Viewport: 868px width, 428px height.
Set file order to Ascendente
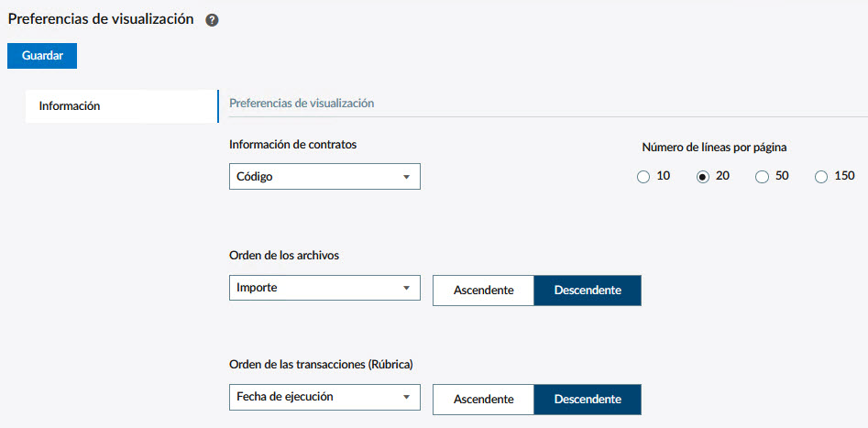[x=483, y=291]
